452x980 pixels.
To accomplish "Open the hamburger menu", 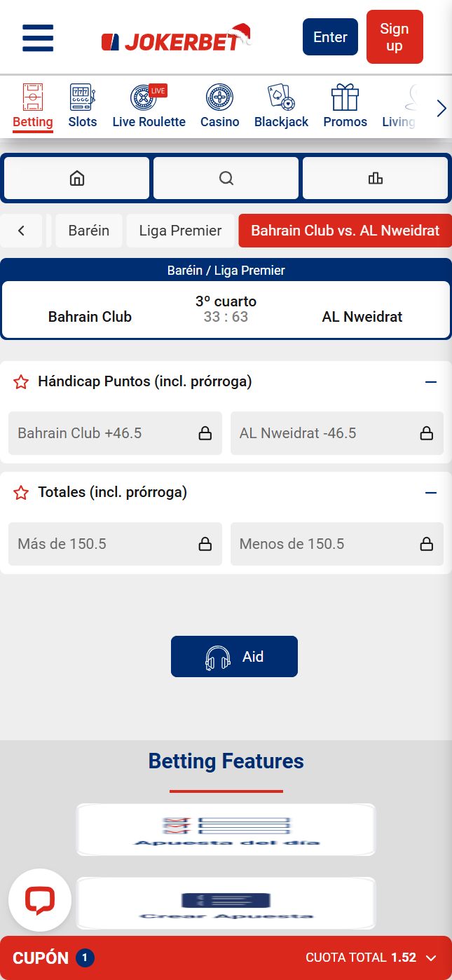I will tap(38, 37).
